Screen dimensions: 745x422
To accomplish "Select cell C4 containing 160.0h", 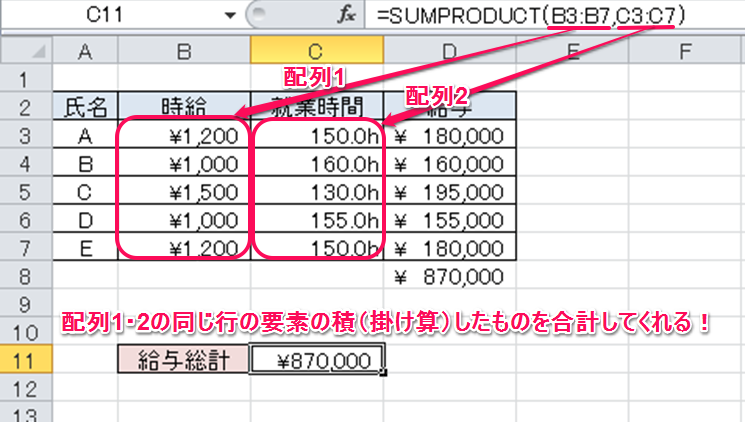I will pos(316,163).
